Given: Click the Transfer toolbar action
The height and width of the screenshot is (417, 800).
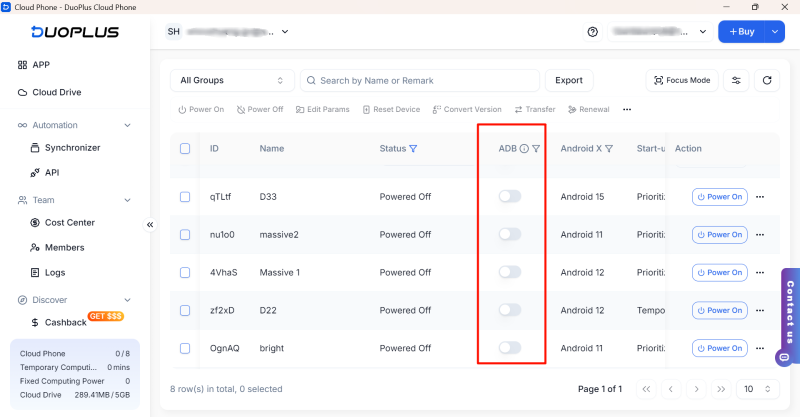Looking at the screenshot, I should (535, 109).
